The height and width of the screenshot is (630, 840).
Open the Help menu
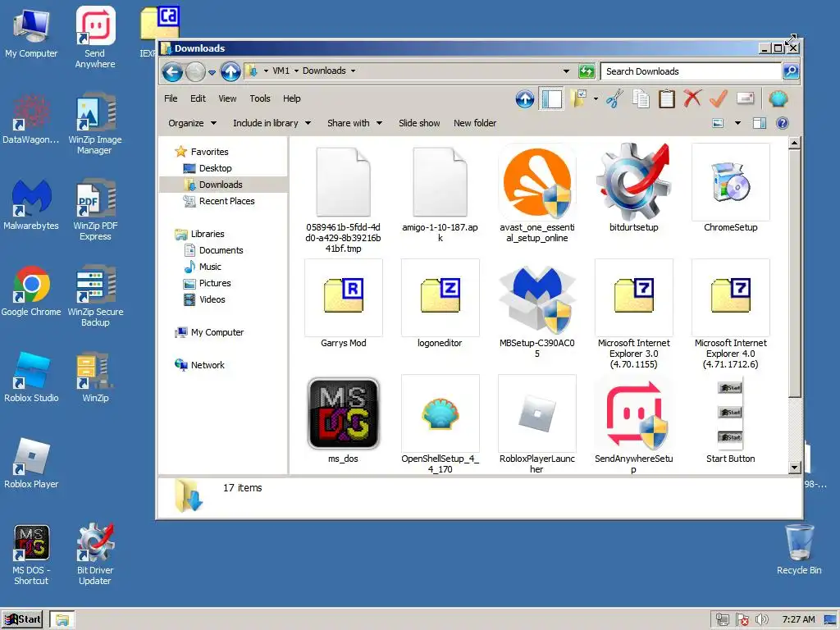coord(292,98)
